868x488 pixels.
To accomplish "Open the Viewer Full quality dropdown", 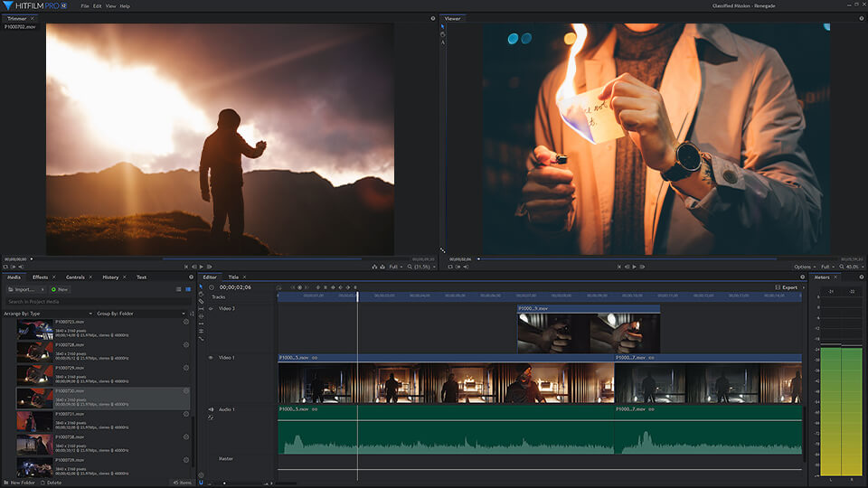I will point(828,267).
